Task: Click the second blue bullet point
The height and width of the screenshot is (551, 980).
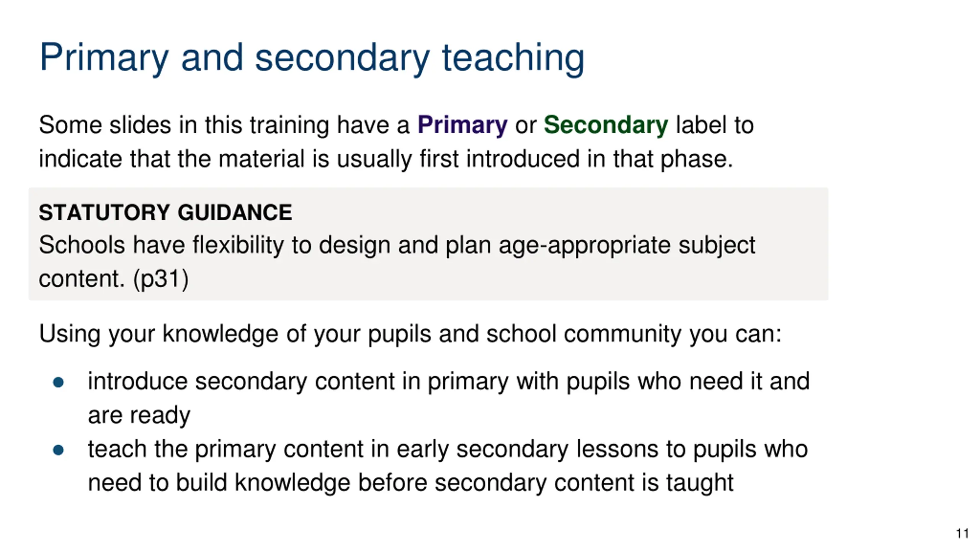Action: click(58, 450)
